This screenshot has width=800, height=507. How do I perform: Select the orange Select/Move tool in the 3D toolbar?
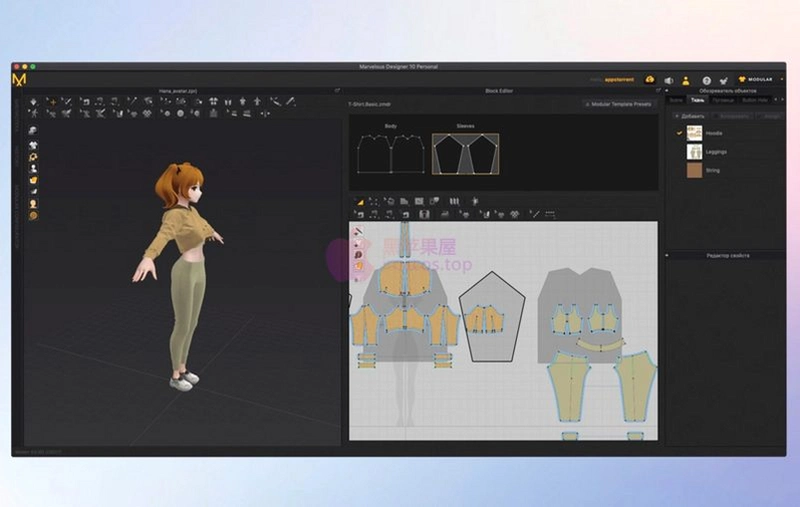click(x=52, y=102)
